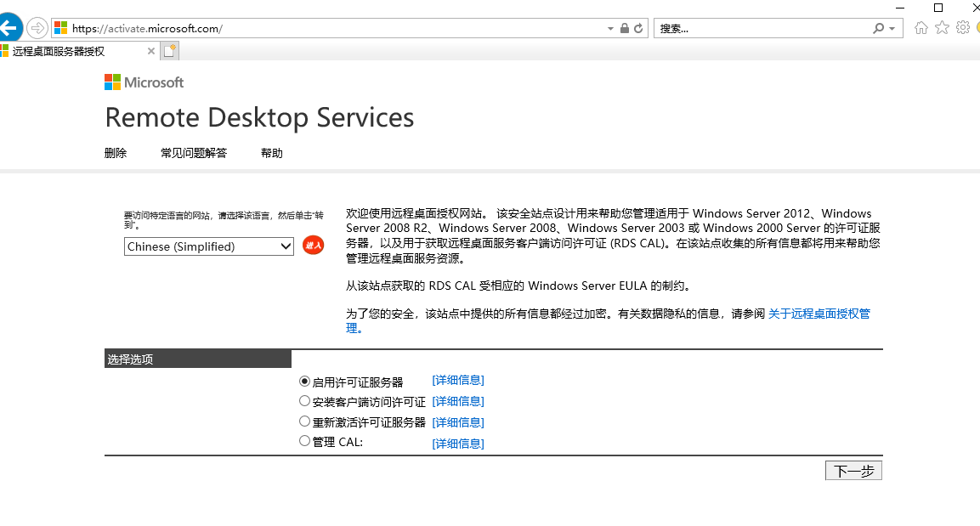Viewport: 980px width, 526px height.
Task: Select the 启用许可证服务器 radio option
Action: (x=304, y=381)
